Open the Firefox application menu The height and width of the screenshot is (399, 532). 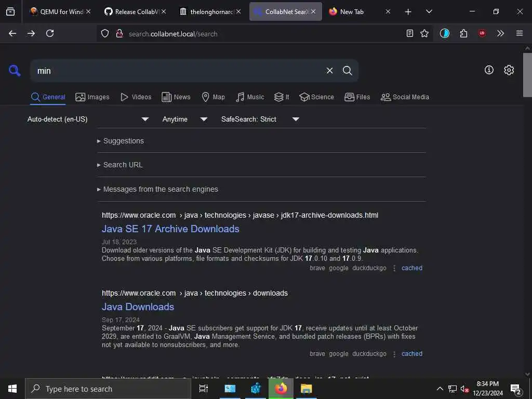[x=520, y=33]
